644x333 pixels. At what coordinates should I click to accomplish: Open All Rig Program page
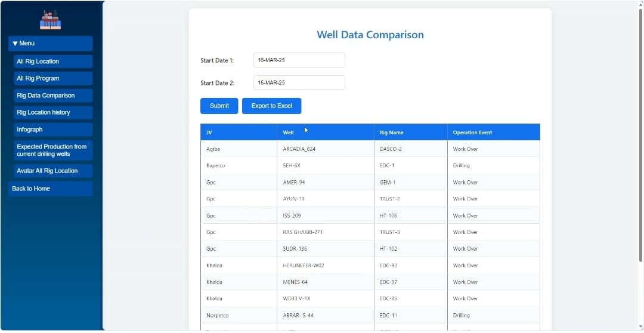[53, 79]
